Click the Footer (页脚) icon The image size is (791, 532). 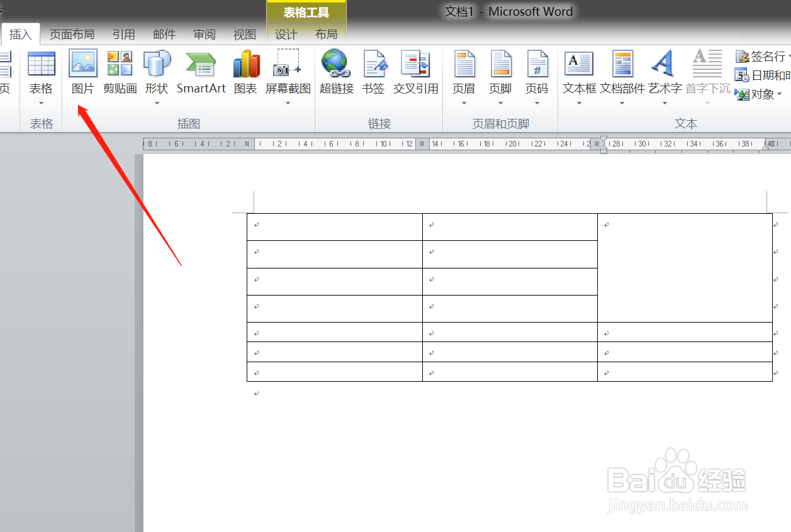tap(500, 64)
